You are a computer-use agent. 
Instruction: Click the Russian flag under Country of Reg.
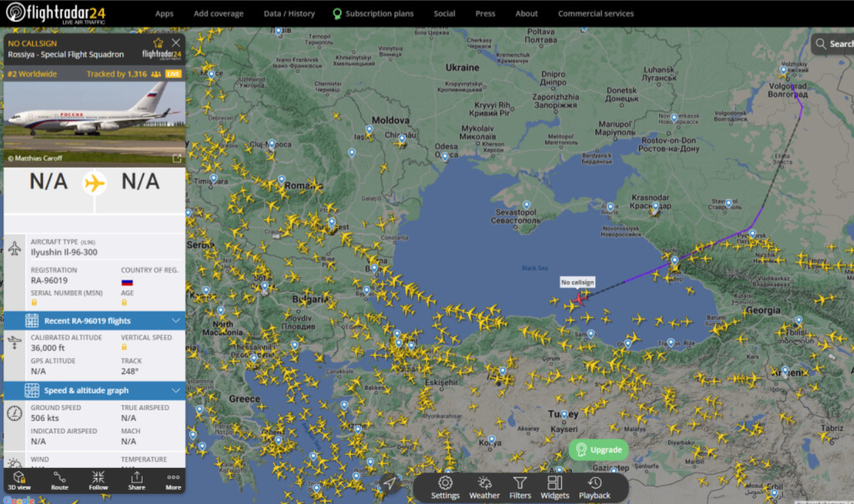pos(127,282)
